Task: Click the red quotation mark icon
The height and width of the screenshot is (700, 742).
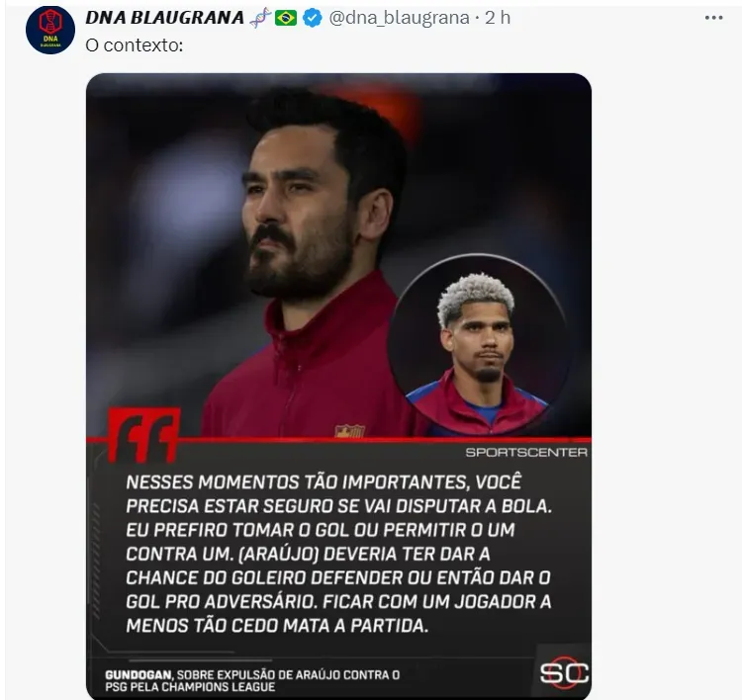Action: click(x=143, y=435)
